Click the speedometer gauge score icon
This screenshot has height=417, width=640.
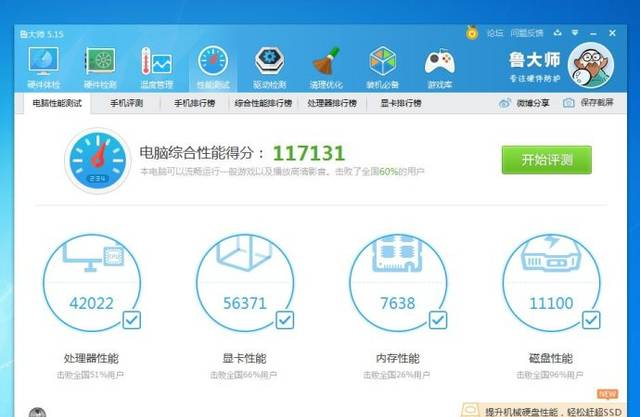[x=97, y=160]
